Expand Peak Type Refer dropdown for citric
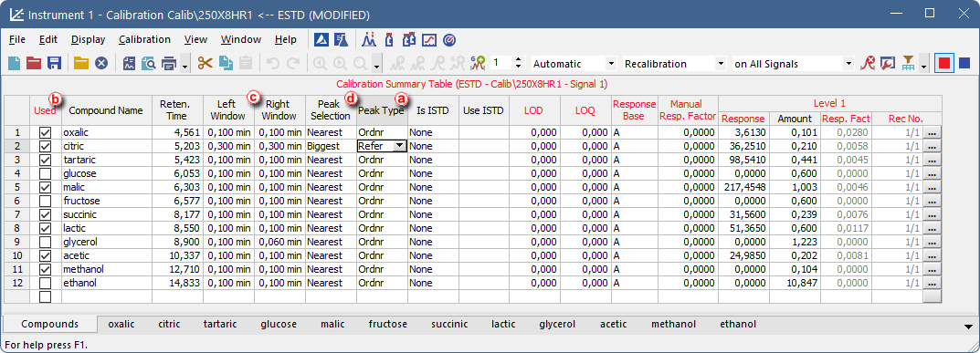This screenshot has height=353, width=980. tap(399, 146)
